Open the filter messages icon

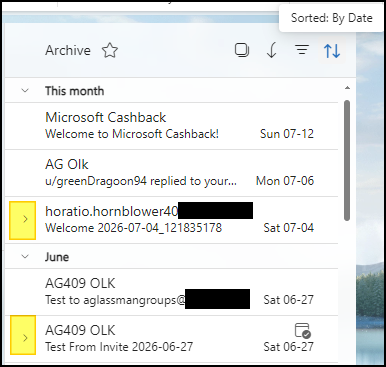pos(302,50)
